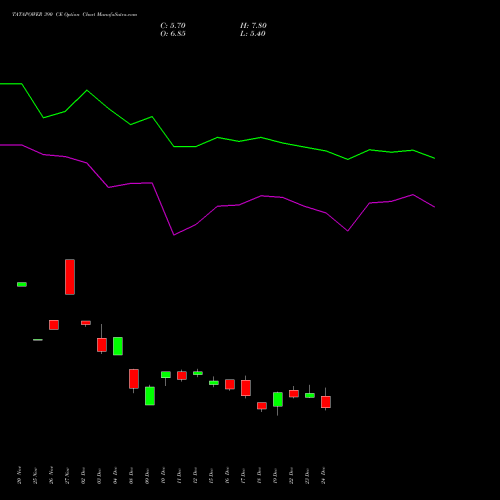Click the open value O: 6.85
Screen dimensions: 500x500
(173, 34)
